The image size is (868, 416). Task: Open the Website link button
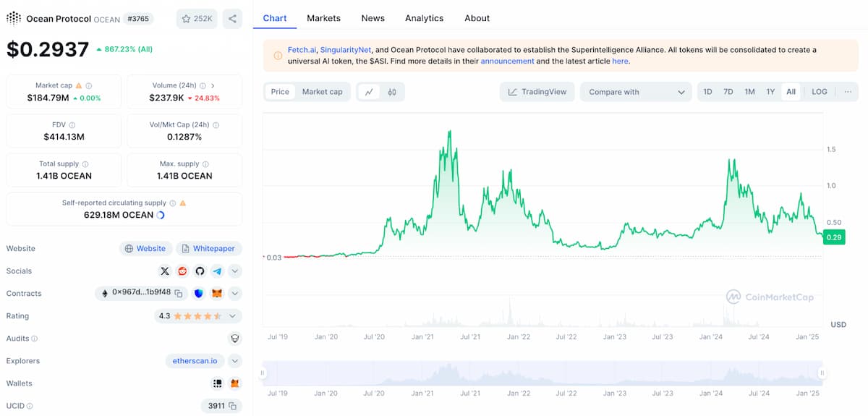pyautogui.click(x=145, y=248)
